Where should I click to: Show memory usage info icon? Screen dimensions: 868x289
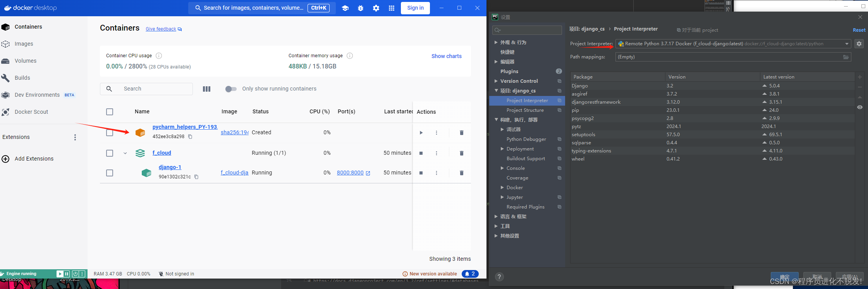point(350,56)
